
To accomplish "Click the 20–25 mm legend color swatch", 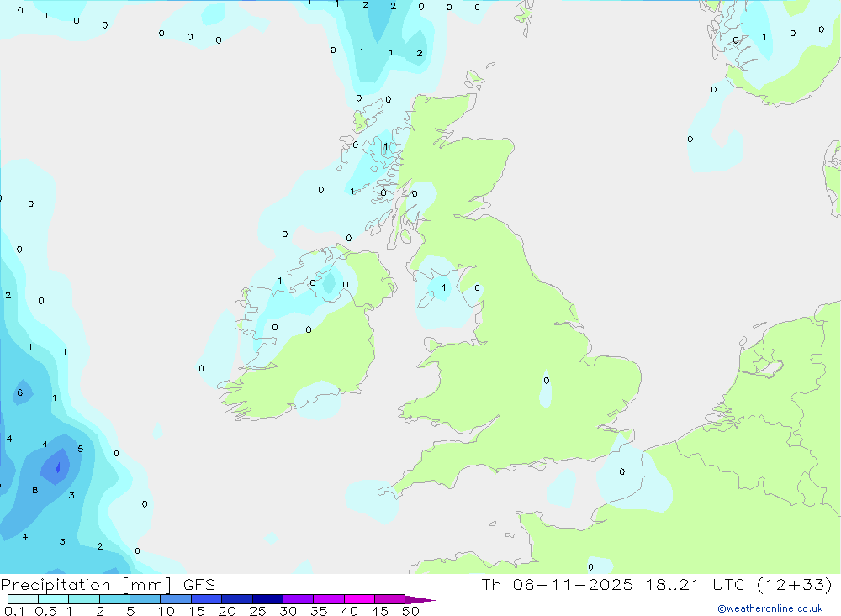I will 236,599.
